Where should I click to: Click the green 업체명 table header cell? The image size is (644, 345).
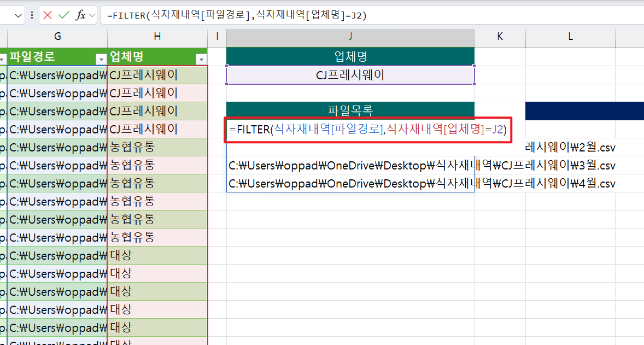[x=157, y=57]
